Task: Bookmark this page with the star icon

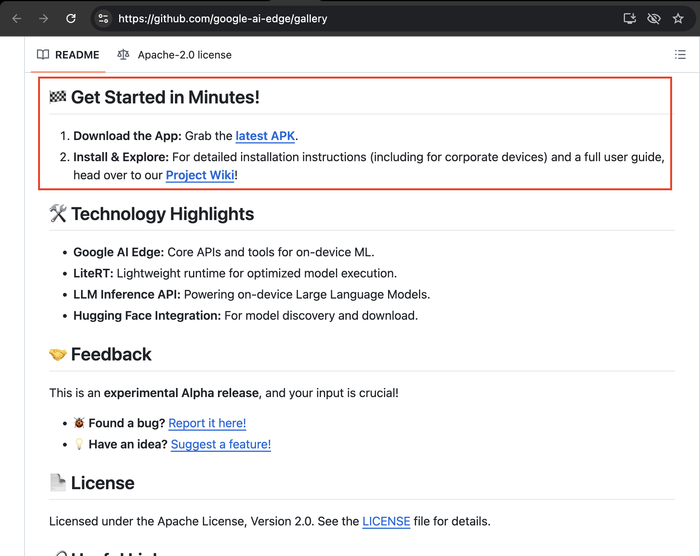Action: tap(678, 18)
